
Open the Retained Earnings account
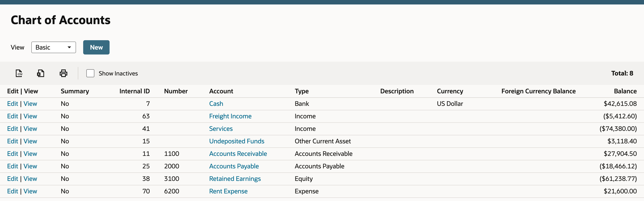pos(235,178)
